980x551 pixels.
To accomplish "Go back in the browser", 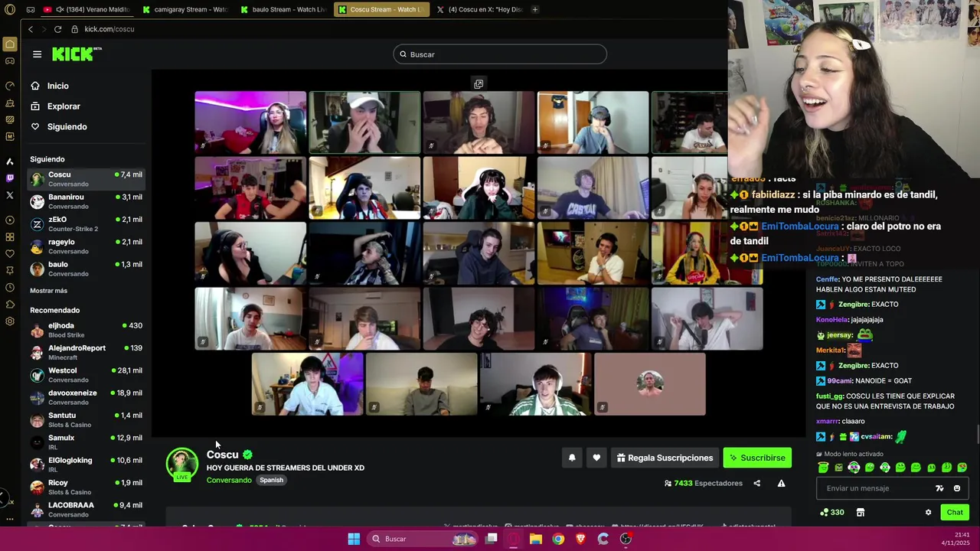I will point(31,29).
